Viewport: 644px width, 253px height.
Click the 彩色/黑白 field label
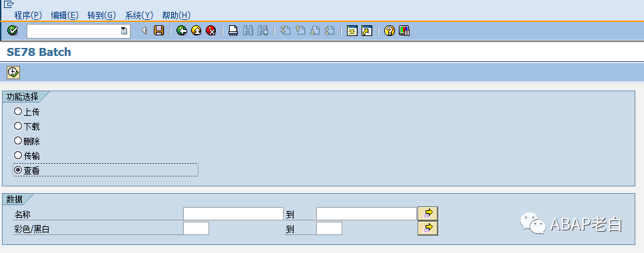click(32, 229)
